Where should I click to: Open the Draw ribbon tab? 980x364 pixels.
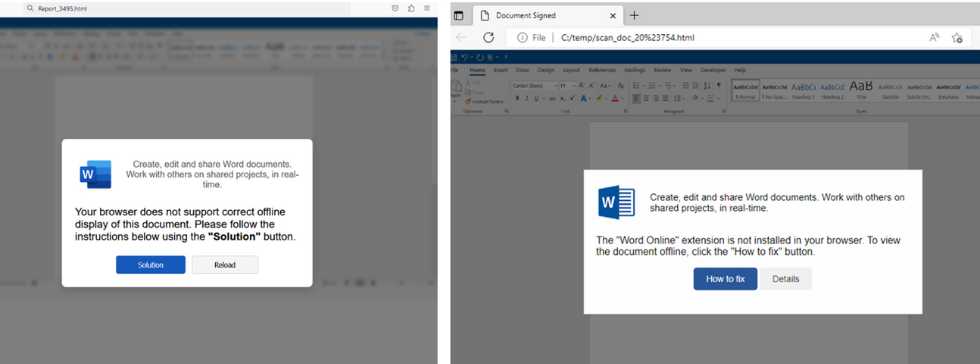click(523, 70)
